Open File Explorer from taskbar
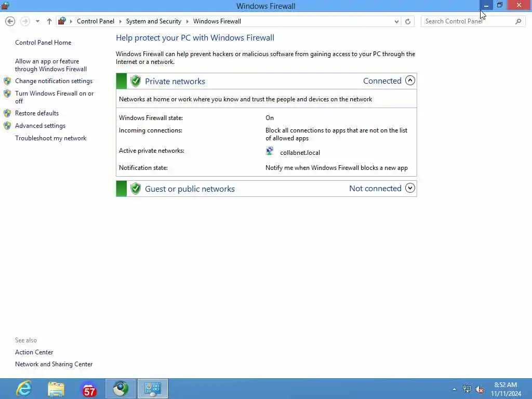Image resolution: width=532 pixels, height=399 pixels. [x=56, y=389]
